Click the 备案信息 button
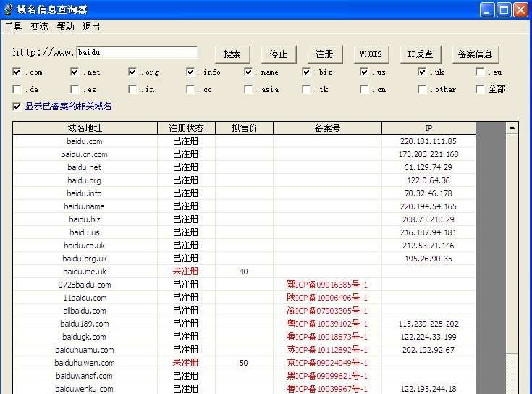This screenshot has width=532, height=394. click(475, 54)
